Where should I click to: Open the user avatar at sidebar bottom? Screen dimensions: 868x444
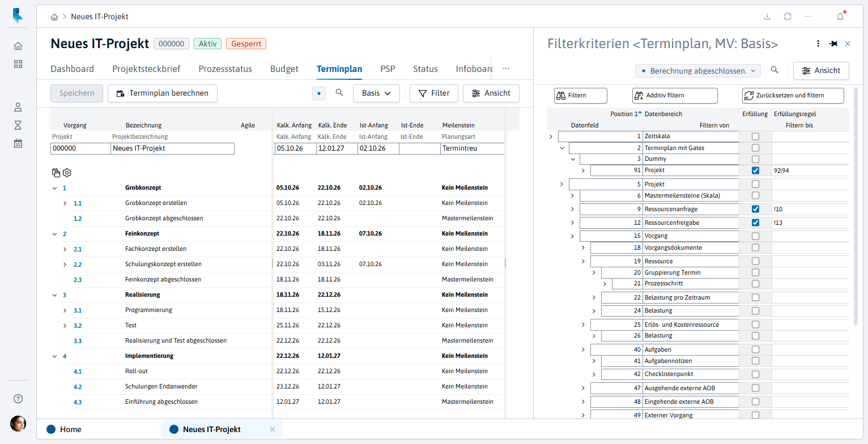[18, 424]
